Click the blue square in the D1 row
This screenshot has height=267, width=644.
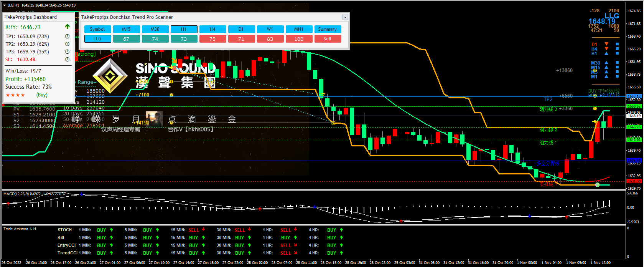coord(617,44)
